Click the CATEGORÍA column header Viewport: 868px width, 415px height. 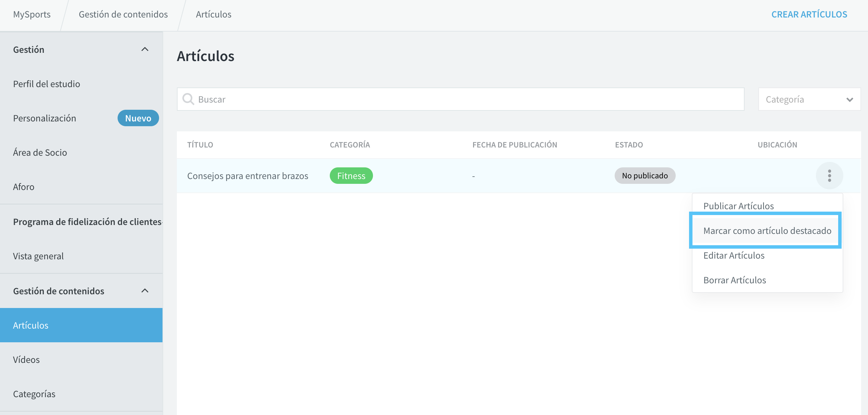pos(350,145)
